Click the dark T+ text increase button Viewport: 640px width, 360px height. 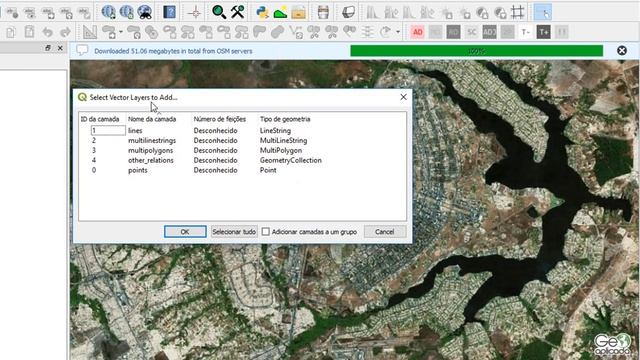543,32
